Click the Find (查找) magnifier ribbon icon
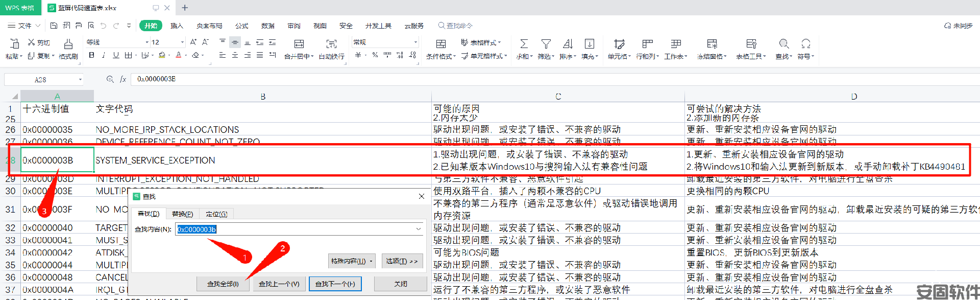980x300 pixels. point(784,44)
